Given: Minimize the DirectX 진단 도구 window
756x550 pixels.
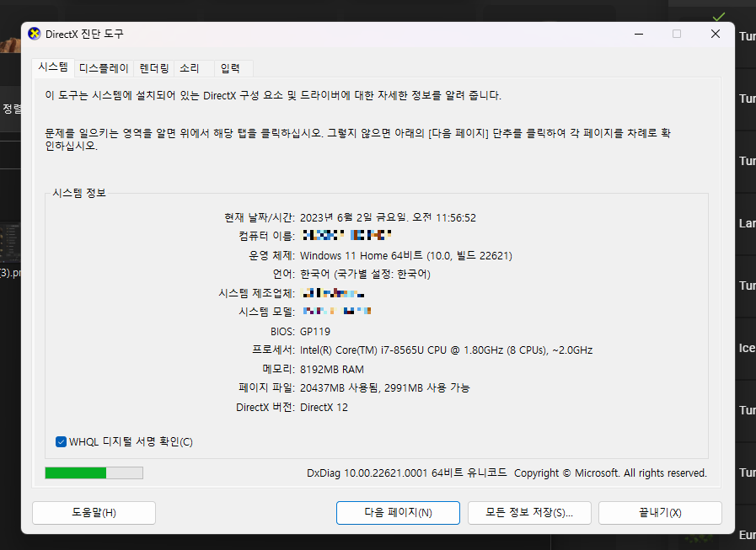Looking at the screenshot, I should 639,34.
